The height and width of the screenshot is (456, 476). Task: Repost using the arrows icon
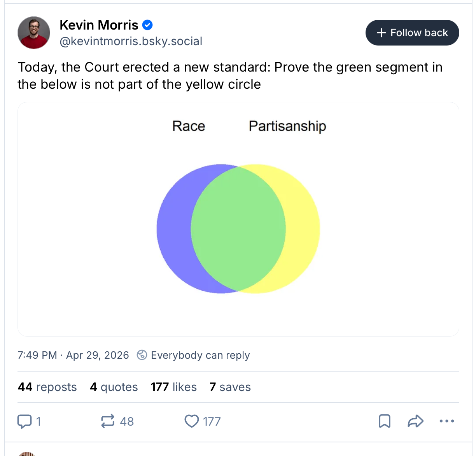pos(108,421)
